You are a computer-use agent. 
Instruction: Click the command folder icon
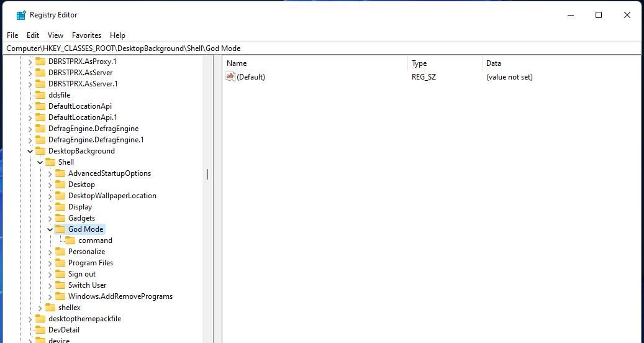pos(70,240)
